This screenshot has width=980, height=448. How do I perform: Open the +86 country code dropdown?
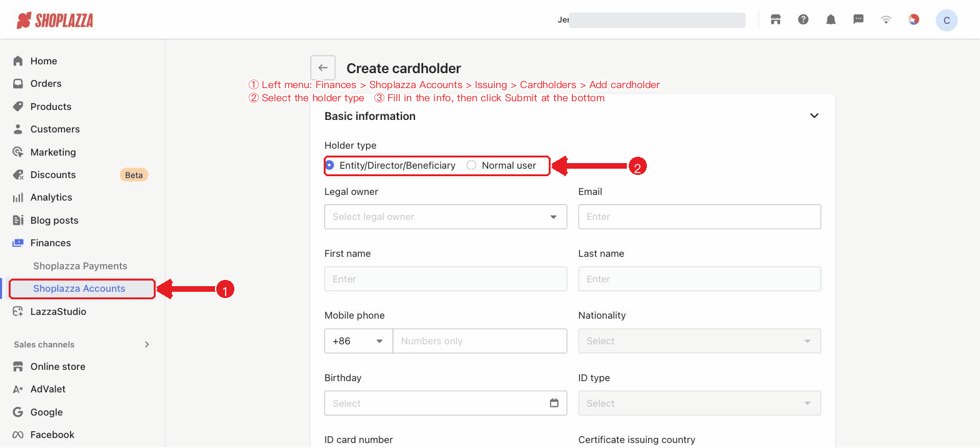point(359,341)
